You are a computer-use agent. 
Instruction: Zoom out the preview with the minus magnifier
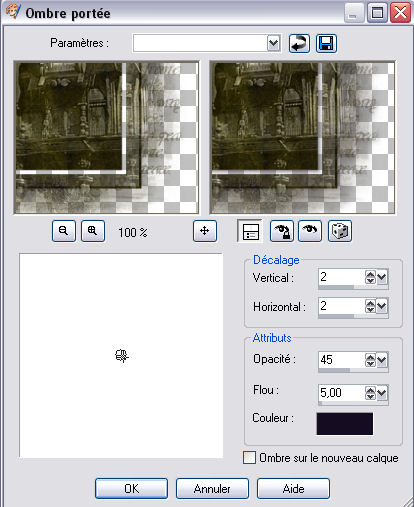64,231
